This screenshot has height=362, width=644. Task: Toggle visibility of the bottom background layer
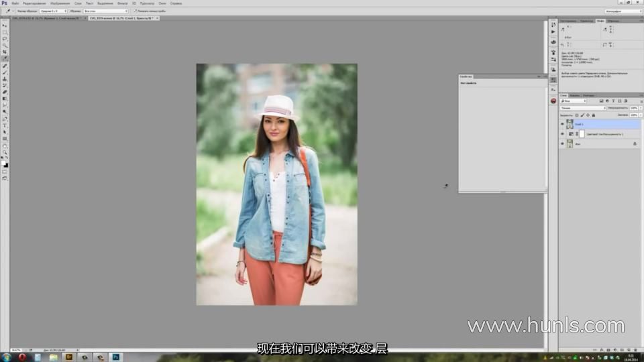click(562, 143)
